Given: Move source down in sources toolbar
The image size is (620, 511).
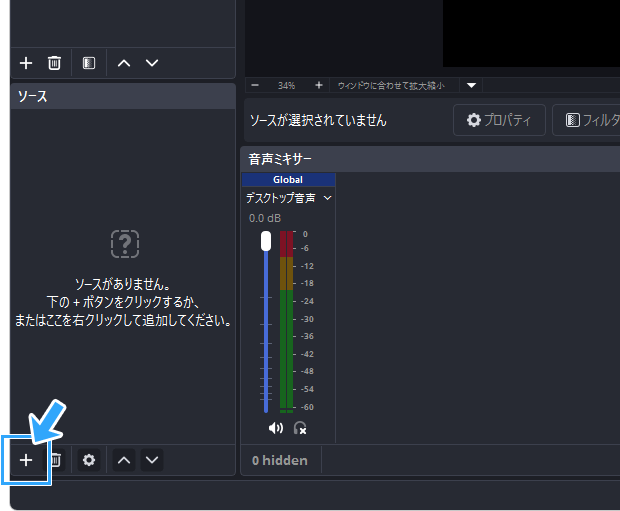Looking at the screenshot, I should [152, 460].
